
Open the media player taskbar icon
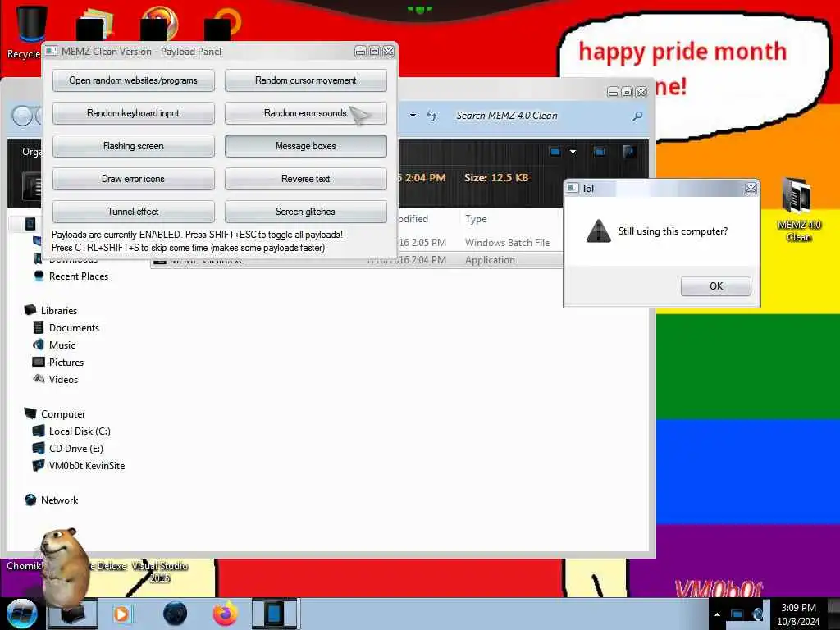[x=121, y=614]
